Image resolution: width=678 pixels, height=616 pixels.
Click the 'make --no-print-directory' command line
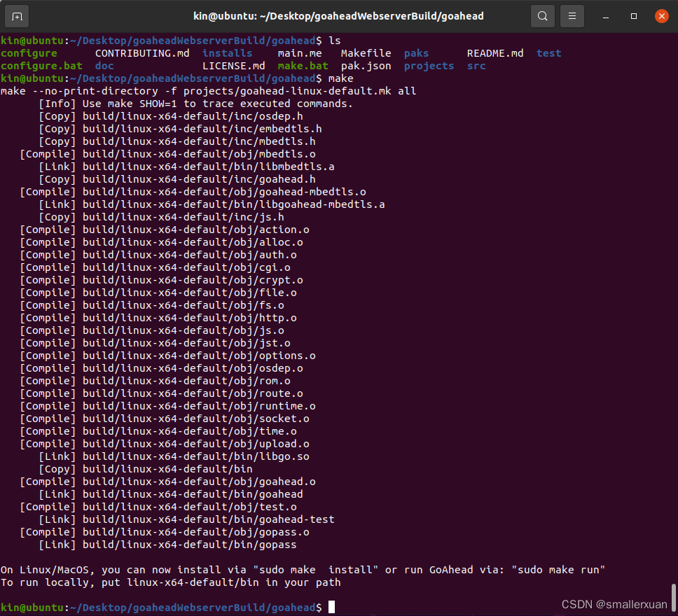[209, 91]
